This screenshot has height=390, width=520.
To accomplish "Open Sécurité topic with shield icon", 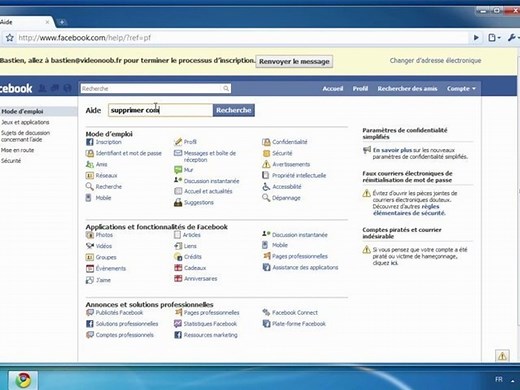I will (282, 153).
